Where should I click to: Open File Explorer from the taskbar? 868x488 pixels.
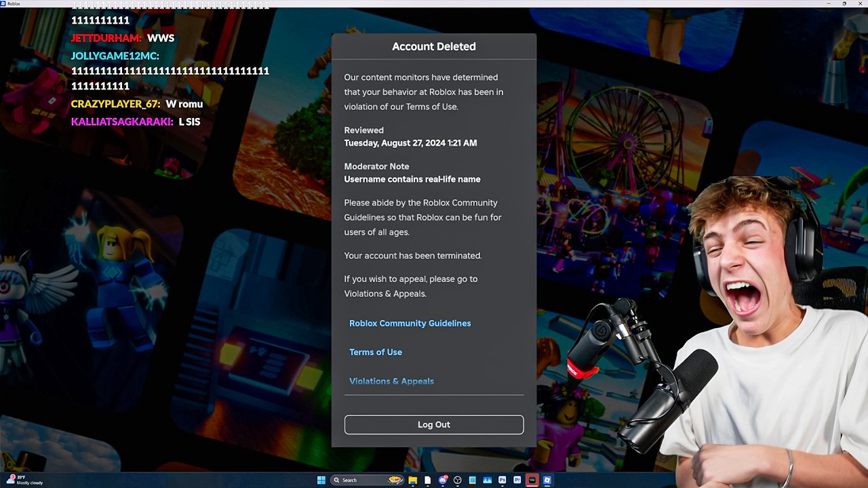412,481
